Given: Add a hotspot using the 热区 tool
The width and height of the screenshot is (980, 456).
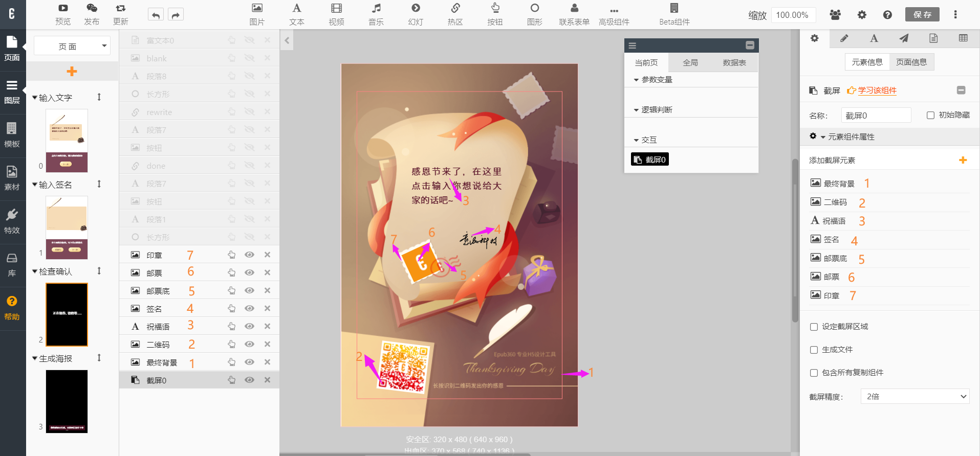Looking at the screenshot, I should pos(455,14).
